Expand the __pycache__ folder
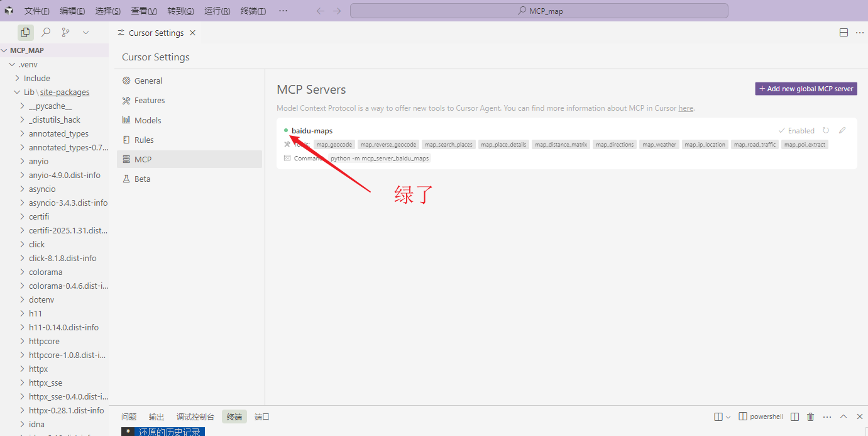 pyautogui.click(x=54, y=106)
